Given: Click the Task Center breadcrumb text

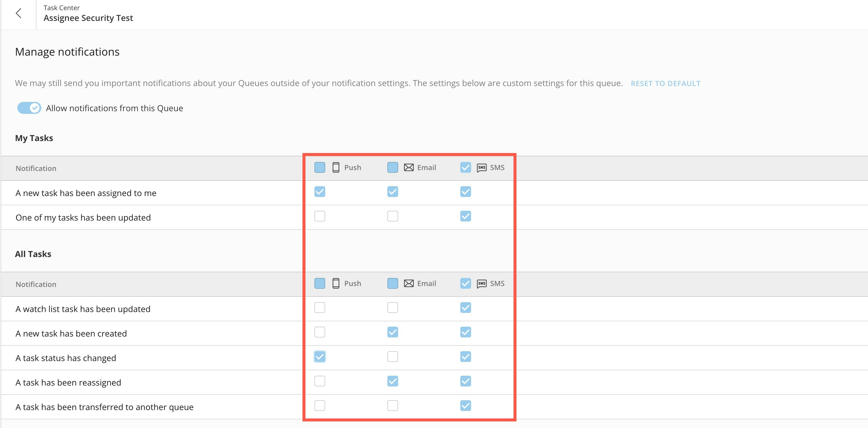Looking at the screenshot, I should (x=61, y=8).
